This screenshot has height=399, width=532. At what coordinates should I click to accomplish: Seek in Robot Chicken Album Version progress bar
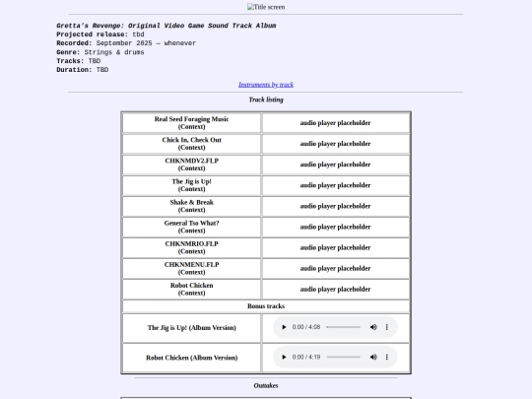(x=343, y=357)
